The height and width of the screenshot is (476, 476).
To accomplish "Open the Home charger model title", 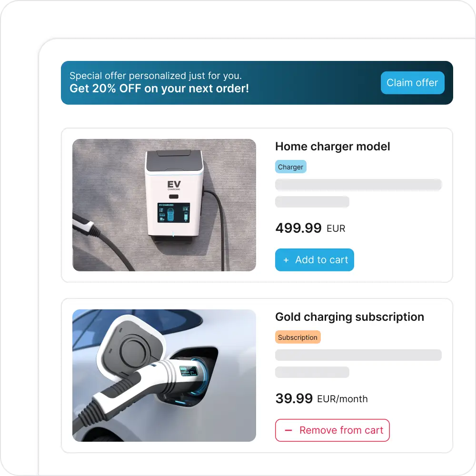I will 332,147.
